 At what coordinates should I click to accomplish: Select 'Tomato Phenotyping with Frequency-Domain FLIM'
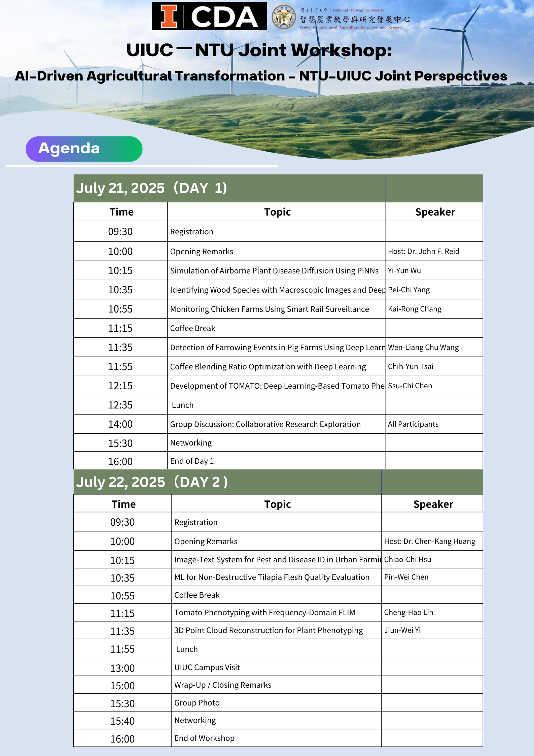[x=265, y=613]
